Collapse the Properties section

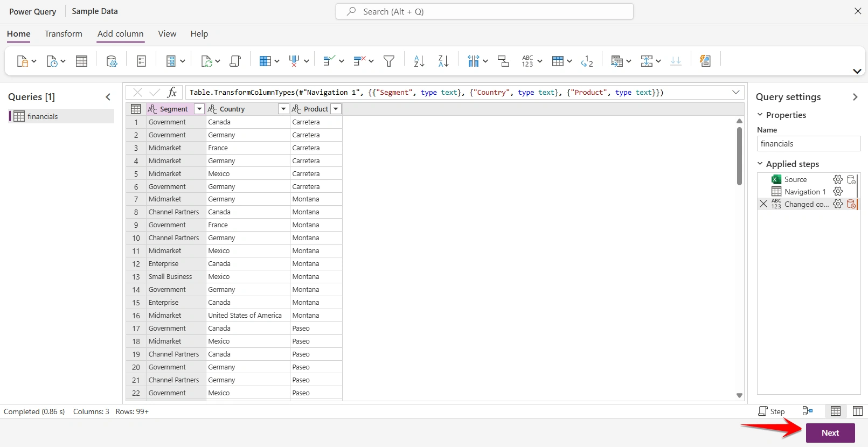coord(760,115)
